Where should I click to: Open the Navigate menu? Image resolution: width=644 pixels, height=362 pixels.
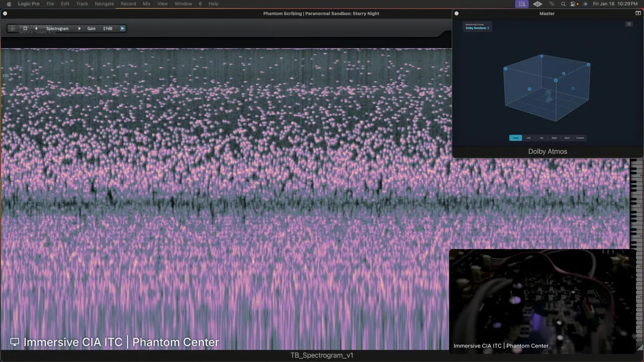click(x=104, y=4)
